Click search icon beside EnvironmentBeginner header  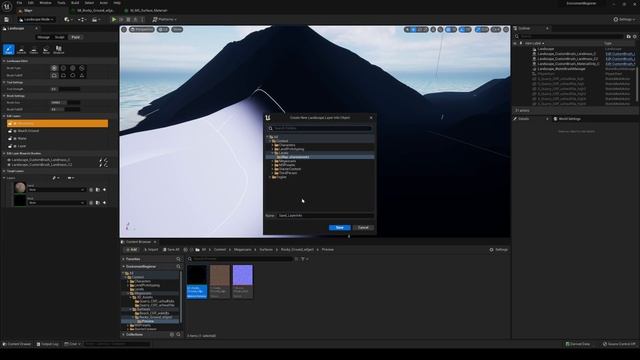point(178,267)
